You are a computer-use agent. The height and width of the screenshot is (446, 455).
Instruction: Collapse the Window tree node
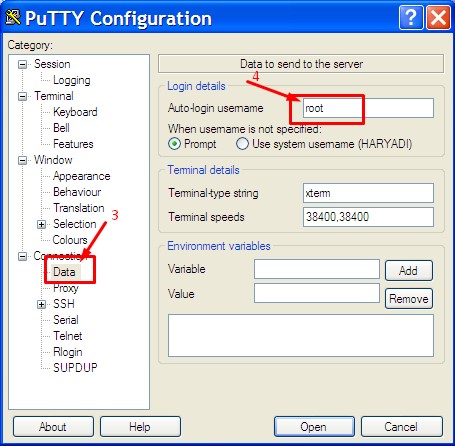(22, 160)
